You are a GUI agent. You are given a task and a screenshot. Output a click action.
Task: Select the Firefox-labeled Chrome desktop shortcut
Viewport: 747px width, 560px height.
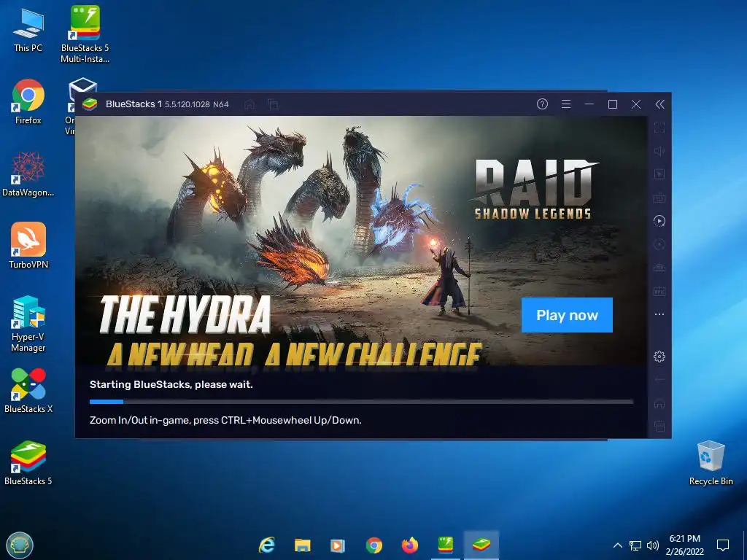pyautogui.click(x=28, y=102)
